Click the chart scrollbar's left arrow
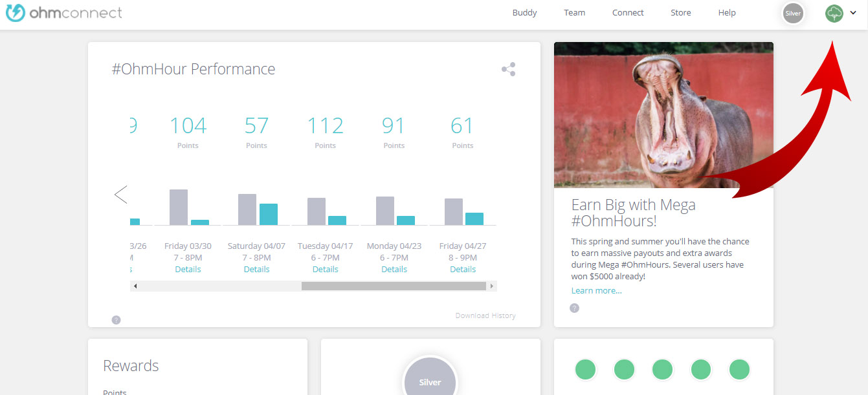 135,286
